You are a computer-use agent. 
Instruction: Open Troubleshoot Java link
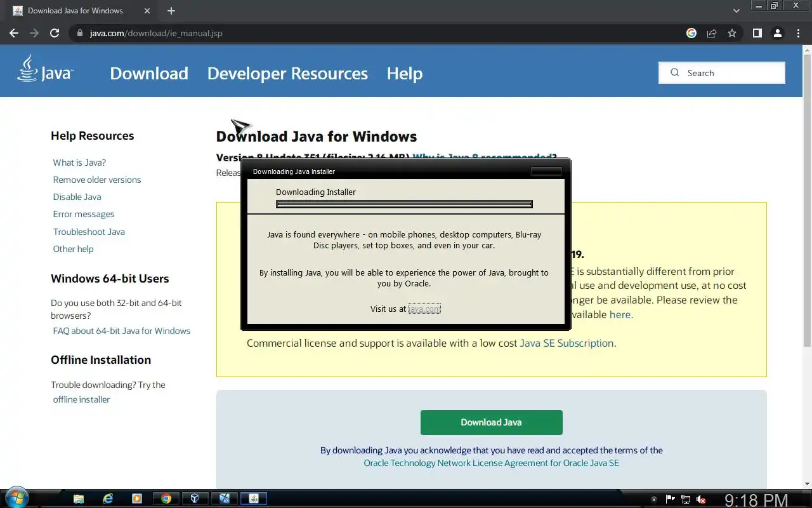pos(89,232)
